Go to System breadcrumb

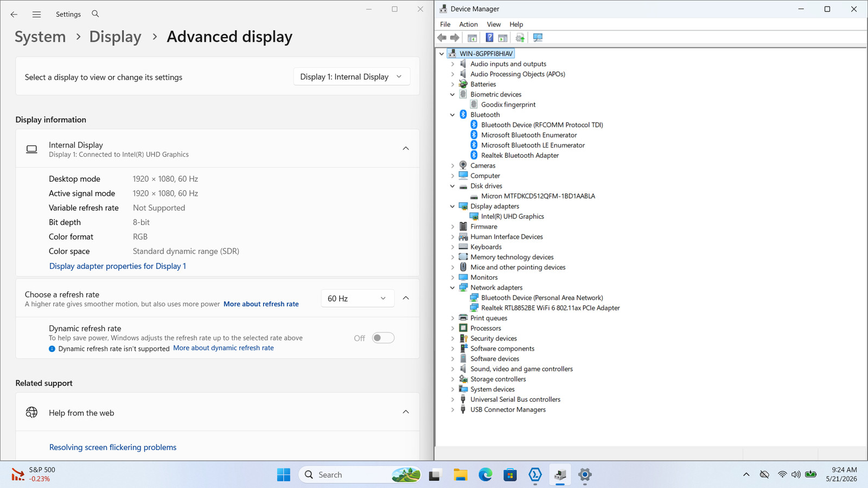[x=40, y=37]
